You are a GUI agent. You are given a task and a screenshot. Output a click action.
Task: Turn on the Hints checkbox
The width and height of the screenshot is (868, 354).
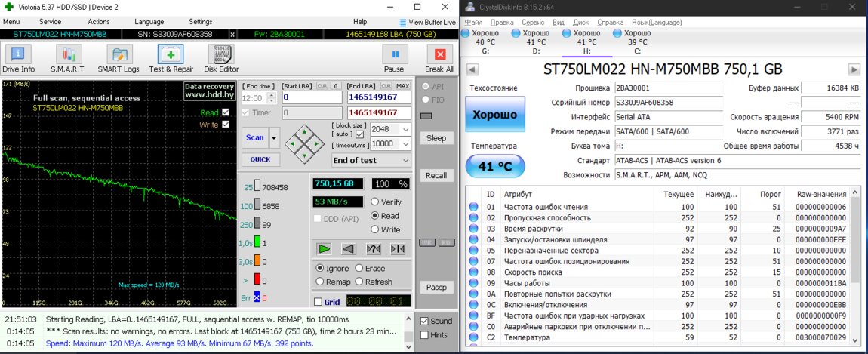424,334
